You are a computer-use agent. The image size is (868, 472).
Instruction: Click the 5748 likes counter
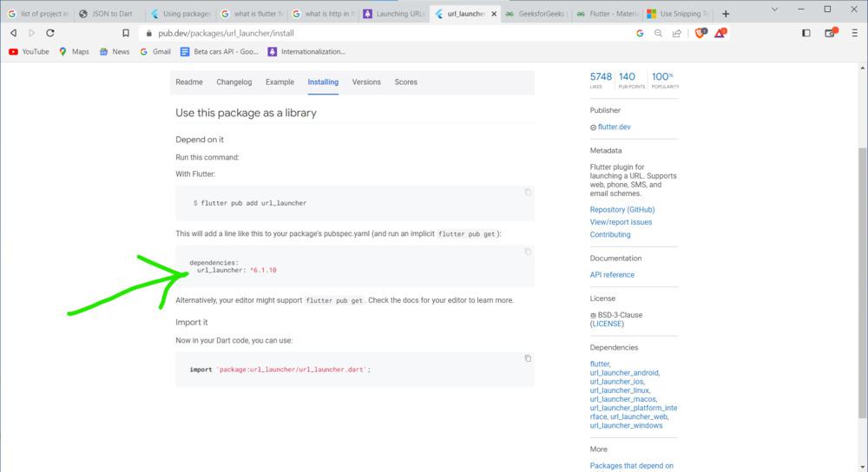tap(601, 79)
